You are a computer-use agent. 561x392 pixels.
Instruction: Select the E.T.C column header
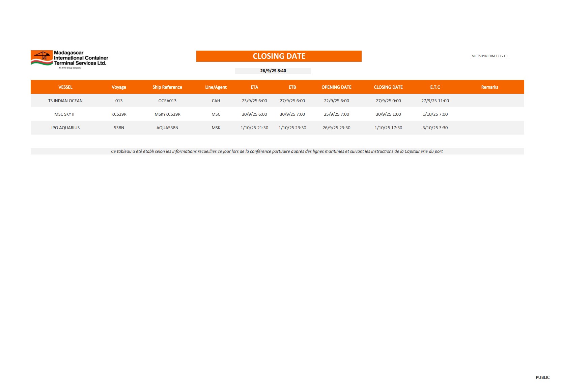click(x=435, y=87)
